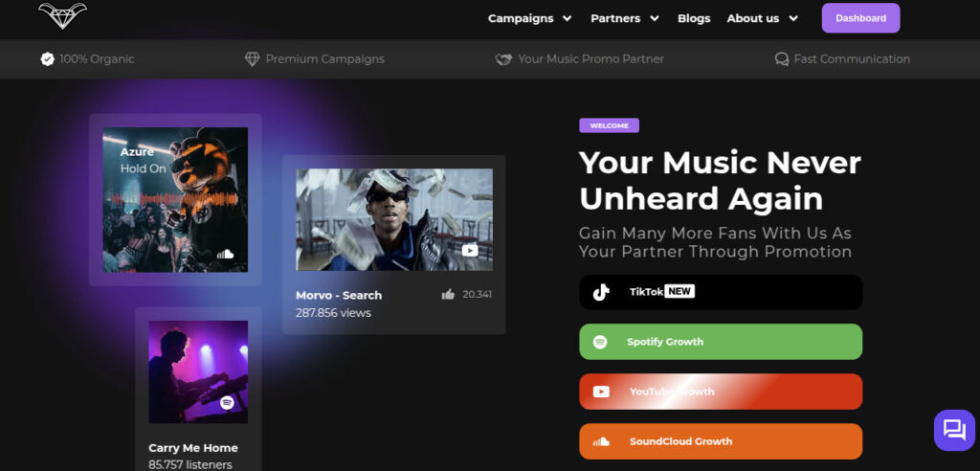Viewport: 980px width, 471px height.
Task: Open the Morvo - Search video thumbnail
Action: point(394,219)
